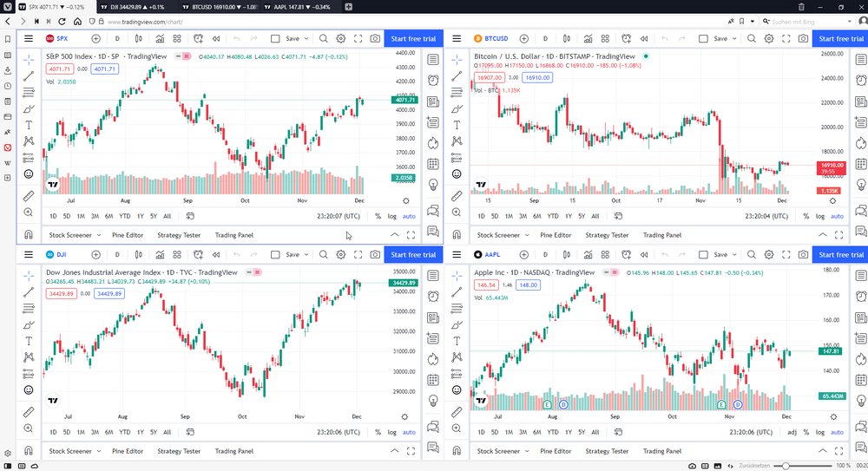Toggle log scale in SPX panel
The height and width of the screenshot is (471, 868).
click(392, 216)
